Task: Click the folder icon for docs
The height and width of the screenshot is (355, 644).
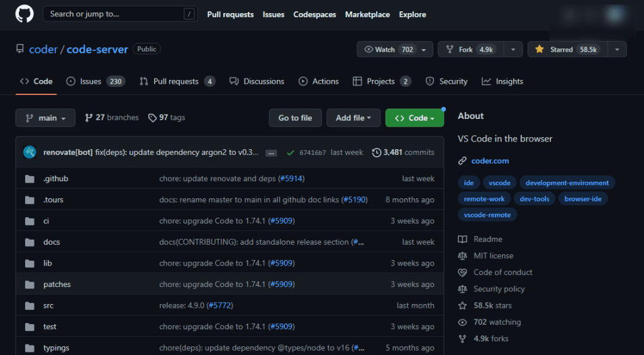Action: [30, 242]
